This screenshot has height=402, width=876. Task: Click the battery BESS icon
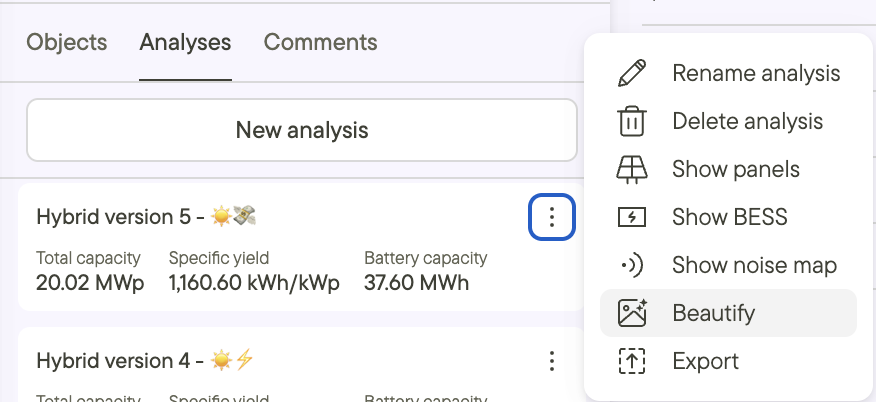pyautogui.click(x=631, y=217)
